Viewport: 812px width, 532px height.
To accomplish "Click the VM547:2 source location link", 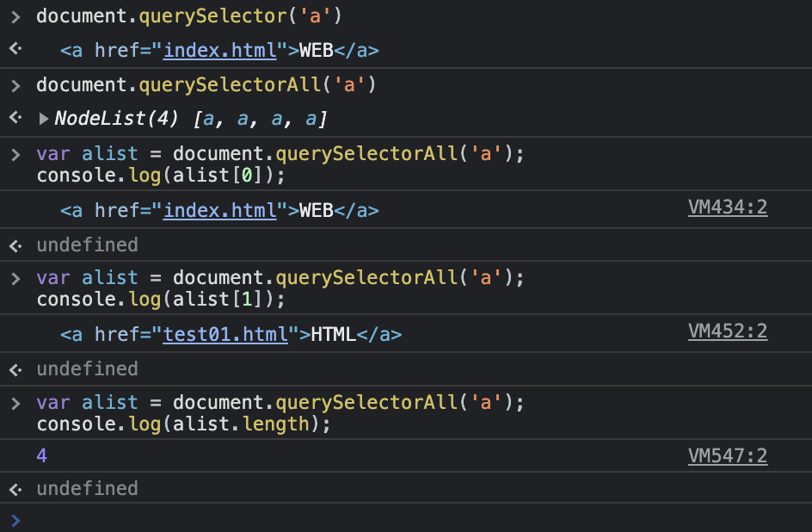I will [x=728, y=455].
